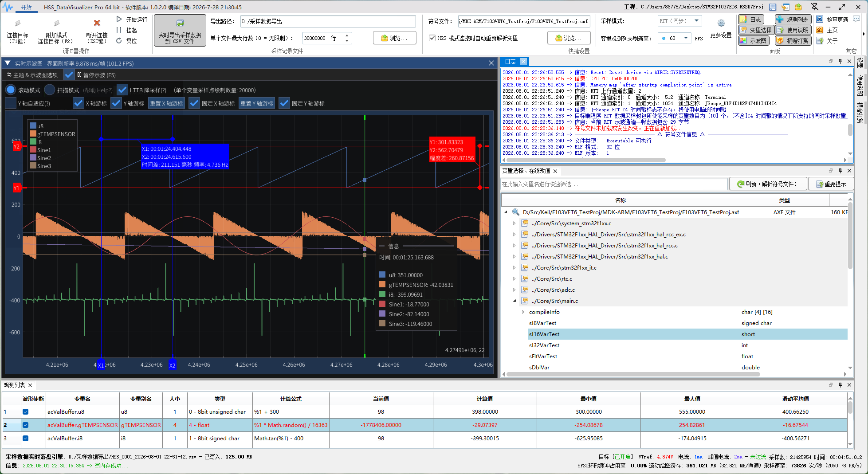
Task: Click 检查更新 check update icon
Action: [x=820, y=19]
